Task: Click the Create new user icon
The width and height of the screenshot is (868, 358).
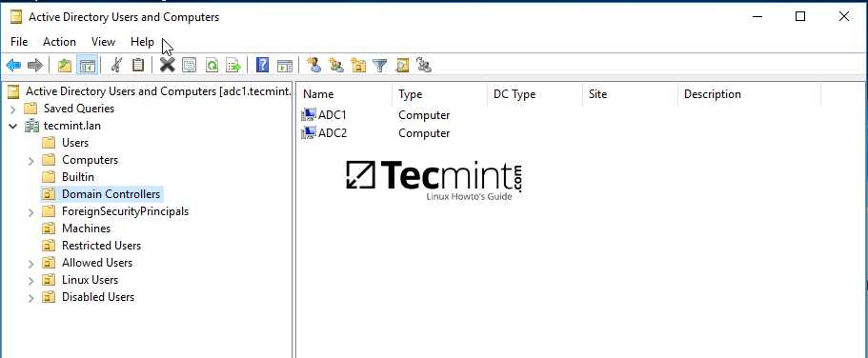Action: click(313, 66)
